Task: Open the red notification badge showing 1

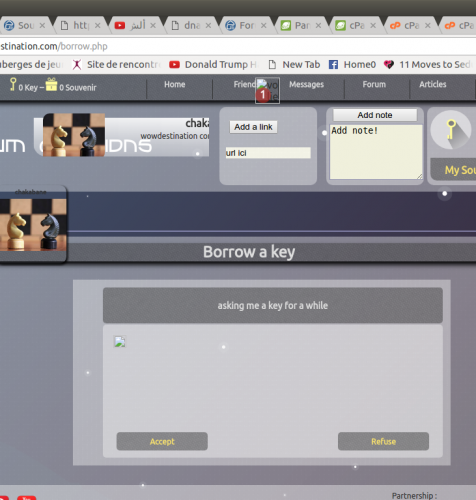Action: coord(263,95)
